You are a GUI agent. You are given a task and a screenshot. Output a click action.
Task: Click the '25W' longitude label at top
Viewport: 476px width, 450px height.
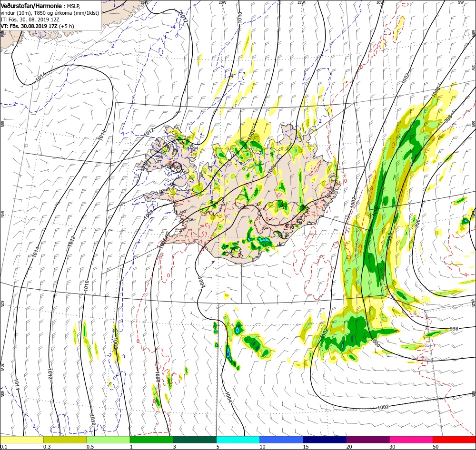[144, 2]
